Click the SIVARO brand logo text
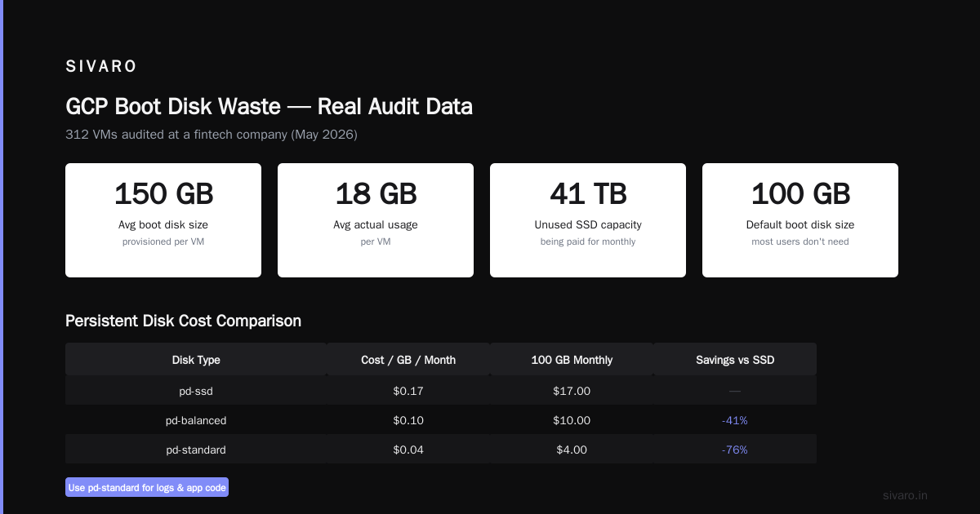This screenshot has width=980, height=514. (101, 66)
